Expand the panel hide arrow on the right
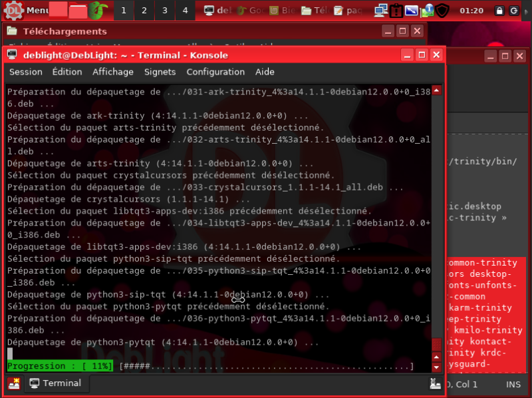Image resolution: width=532 pixels, height=398 pixels. pos(527,11)
